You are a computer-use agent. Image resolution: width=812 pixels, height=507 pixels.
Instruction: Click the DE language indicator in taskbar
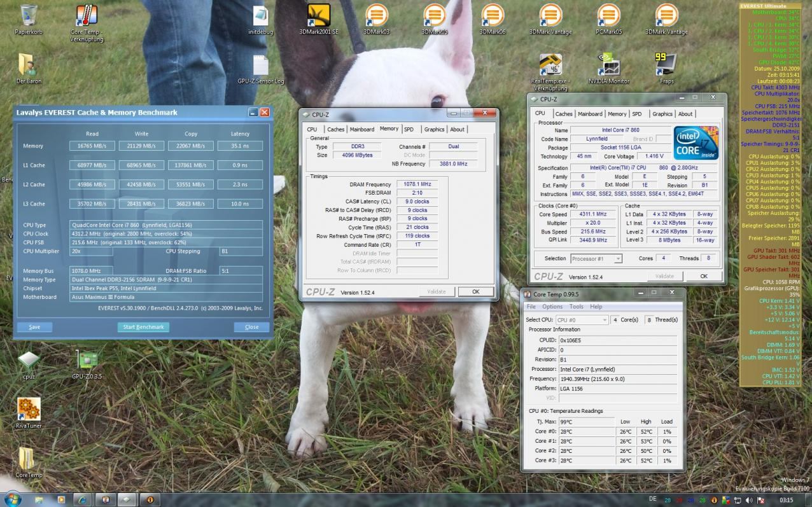click(653, 500)
